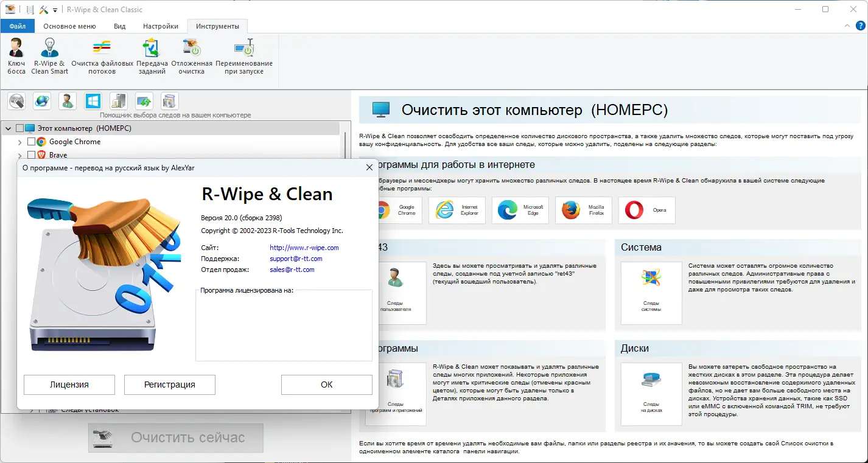This screenshot has height=463, width=868.
Task: Click the Диски section heading
Action: pyautogui.click(x=635, y=349)
